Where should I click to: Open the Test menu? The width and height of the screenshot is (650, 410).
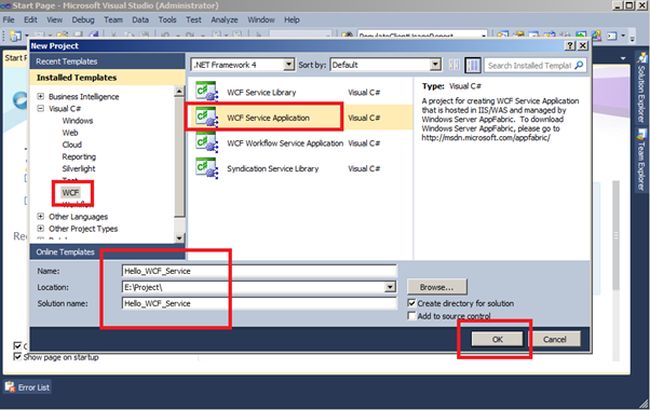194,19
